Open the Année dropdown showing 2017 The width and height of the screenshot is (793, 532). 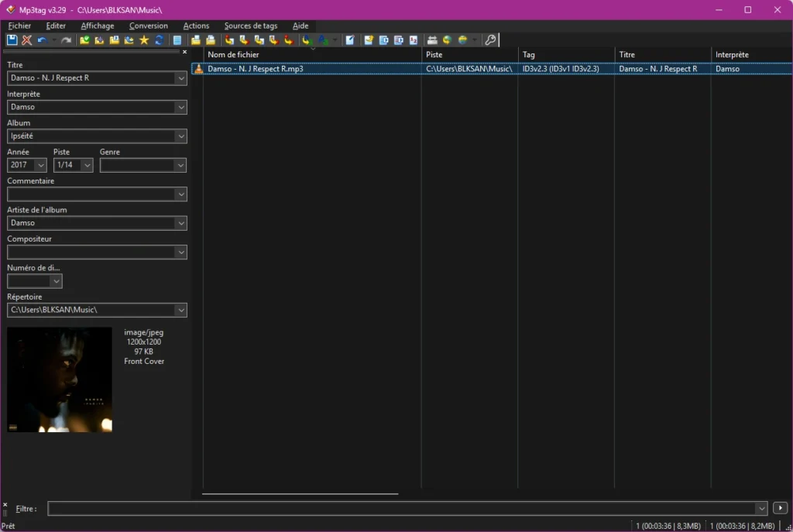point(41,166)
